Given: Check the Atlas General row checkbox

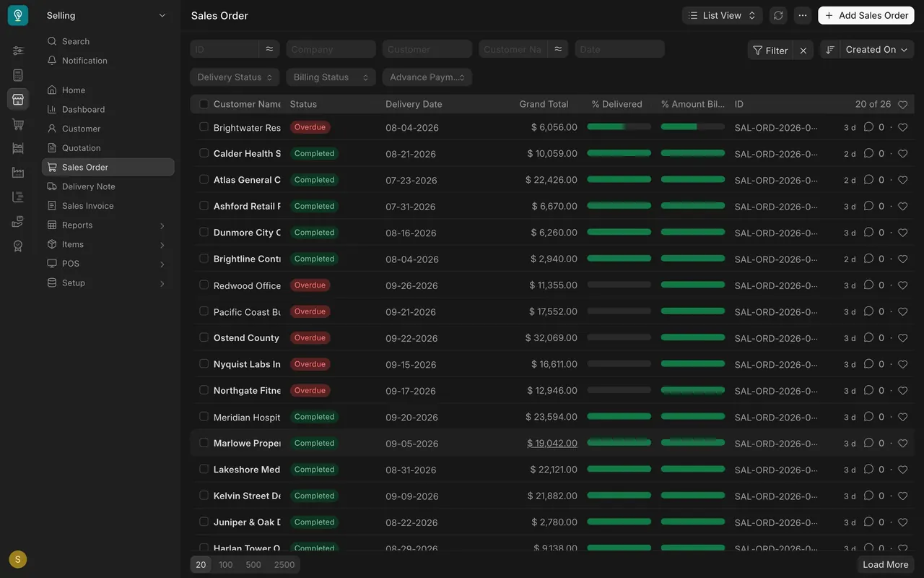Looking at the screenshot, I should pyautogui.click(x=204, y=179).
